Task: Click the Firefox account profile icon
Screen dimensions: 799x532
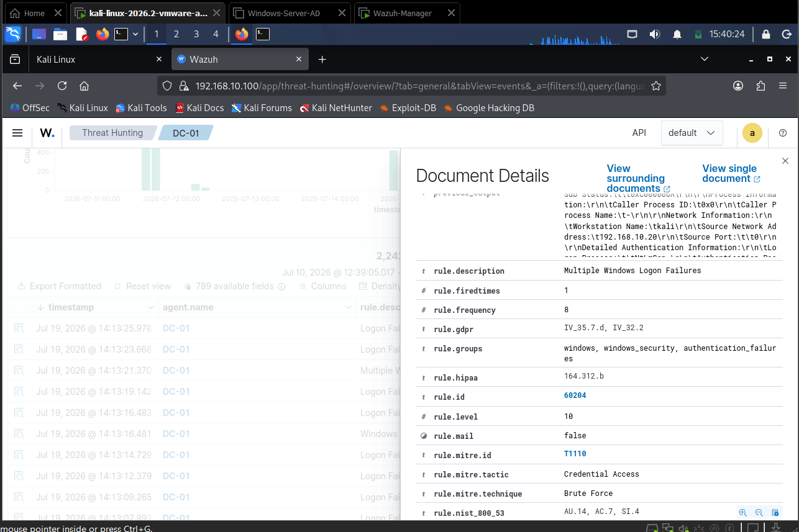Action: coord(738,86)
